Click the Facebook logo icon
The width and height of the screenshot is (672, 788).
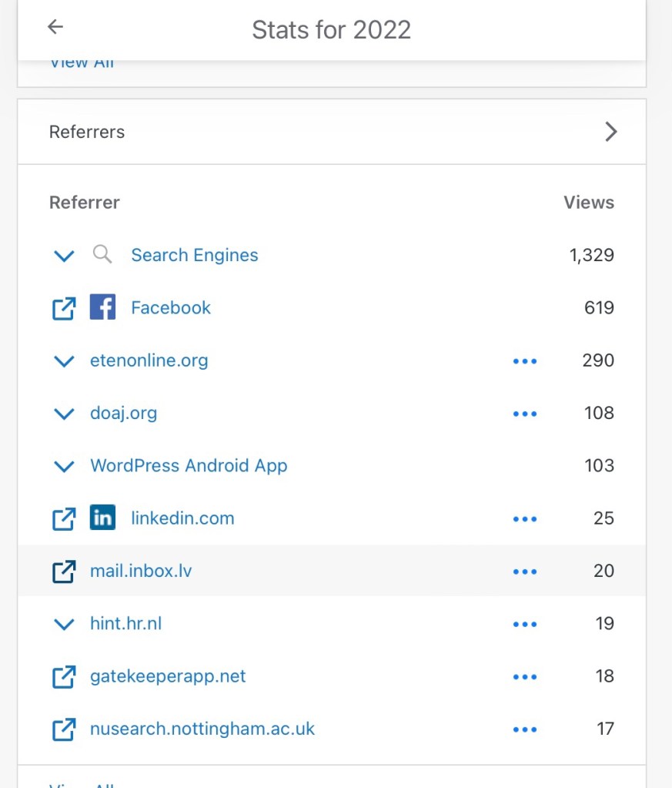pos(102,307)
